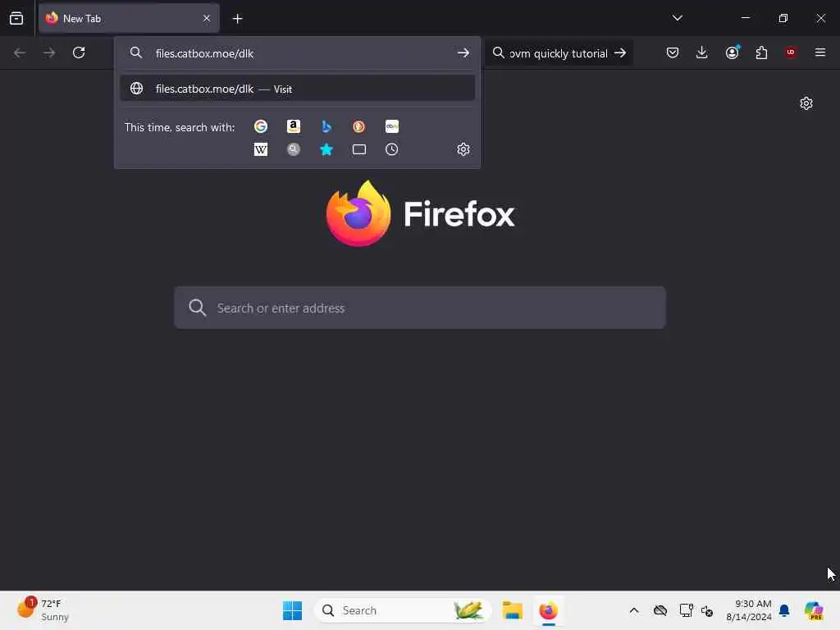Open the Windows Start menu
Viewport: 840px width, 630px height.
tap(293, 610)
